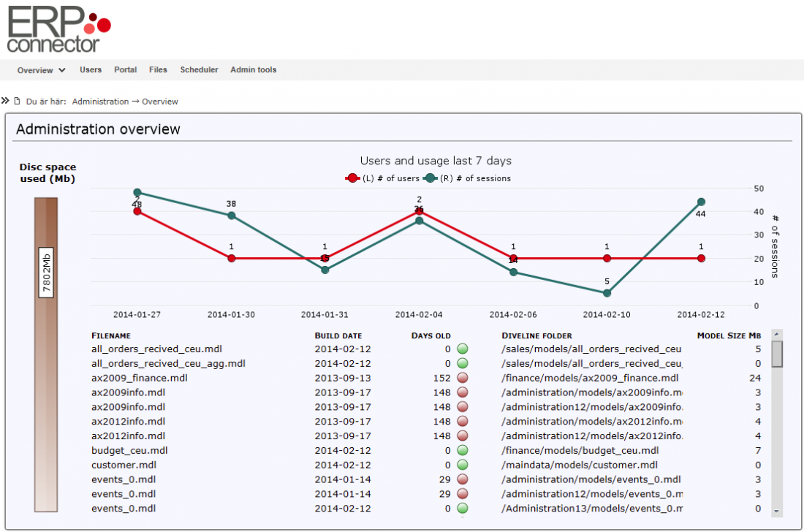Viewport: 804px width, 532px height.
Task: Click the green status dot for customer.mdl
Action: point(462,465)
